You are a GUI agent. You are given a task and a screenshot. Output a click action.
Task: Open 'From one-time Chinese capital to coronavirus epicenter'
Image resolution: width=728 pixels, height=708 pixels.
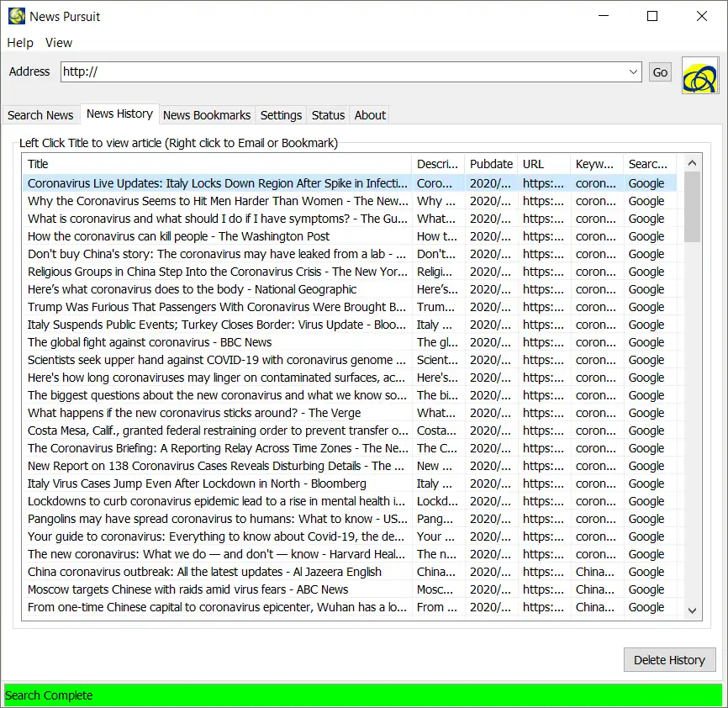[217, 607]
